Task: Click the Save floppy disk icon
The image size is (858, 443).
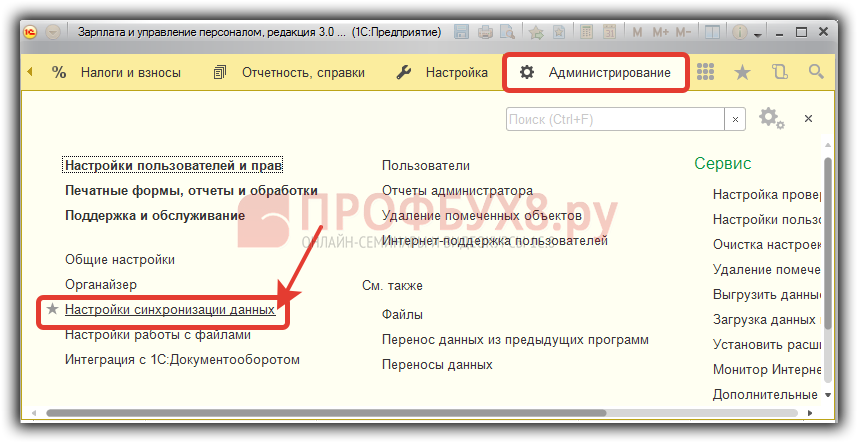Action: click(461, 32)
